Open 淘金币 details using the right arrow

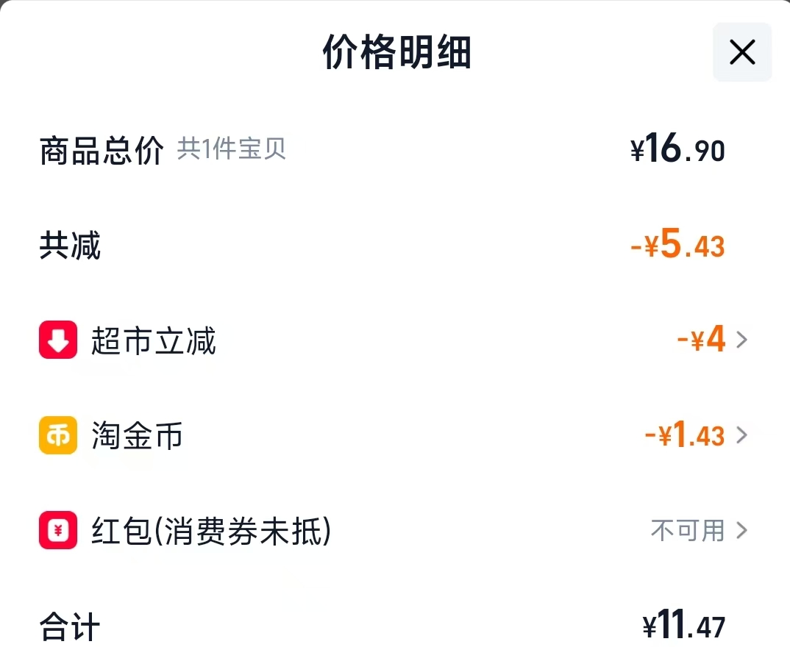click(x=743, y=435)
